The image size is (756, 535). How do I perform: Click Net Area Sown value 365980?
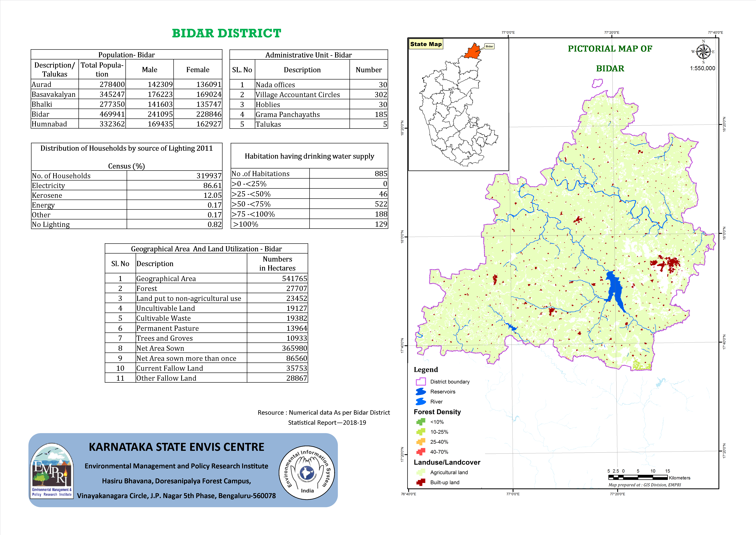(x=294, y=348)
